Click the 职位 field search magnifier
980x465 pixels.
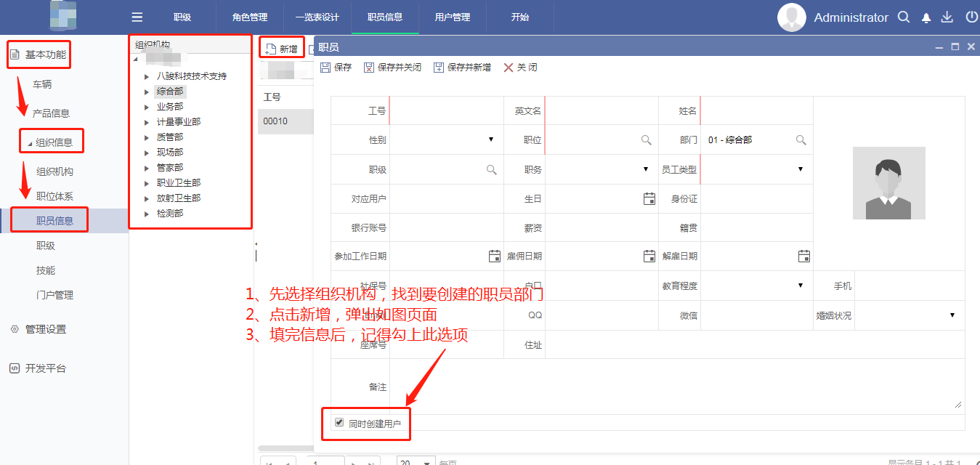[x=646, y=140]
